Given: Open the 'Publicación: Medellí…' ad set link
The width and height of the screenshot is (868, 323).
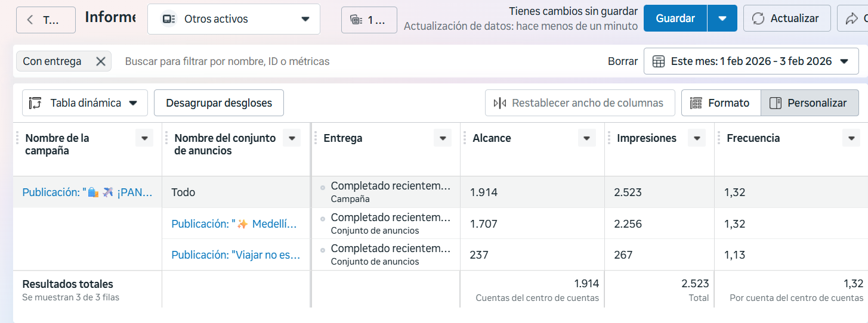Looking at the screenshot, I should (234, 224).
